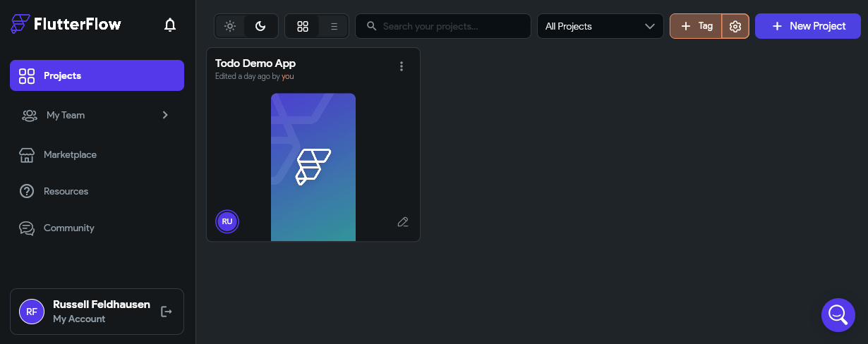The image size is (868, 344).
Task: Click the Todo Demo App title
Action: 255,63
